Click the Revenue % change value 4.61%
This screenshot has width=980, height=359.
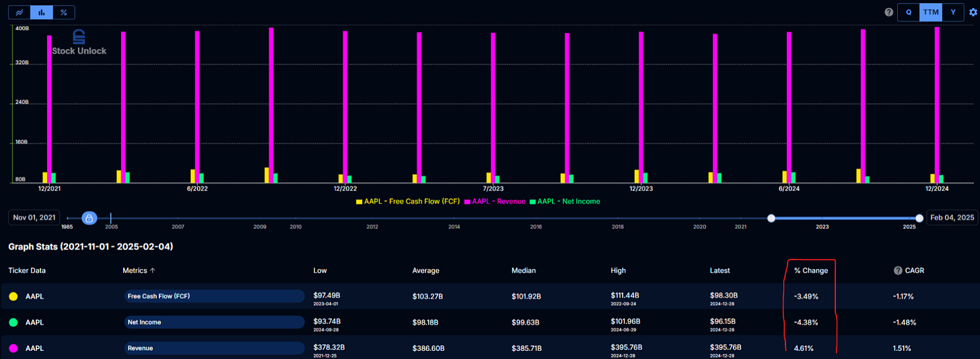pyautogui.click(x=804, y=348)
